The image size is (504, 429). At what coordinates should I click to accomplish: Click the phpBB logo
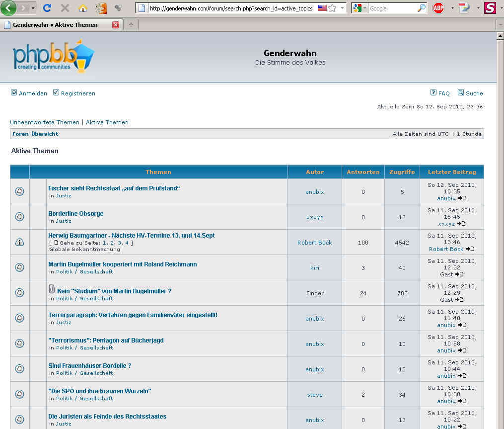[53, 57]
